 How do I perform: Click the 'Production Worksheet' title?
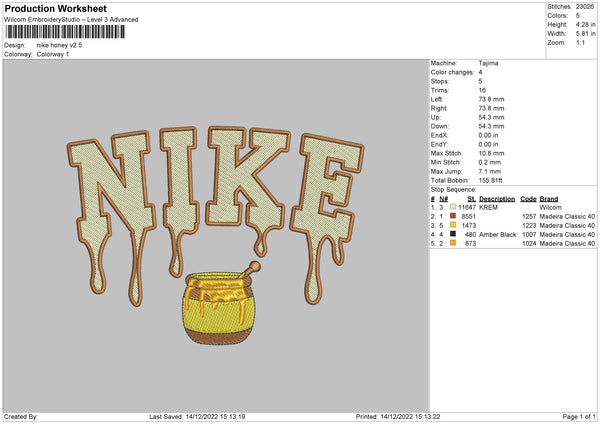click(x=55, y=8)
